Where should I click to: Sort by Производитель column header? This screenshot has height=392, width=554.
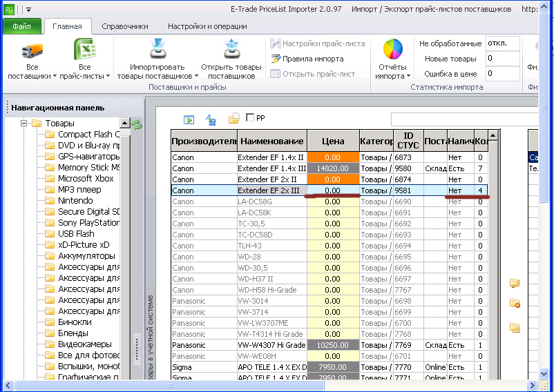click(204, 141)
